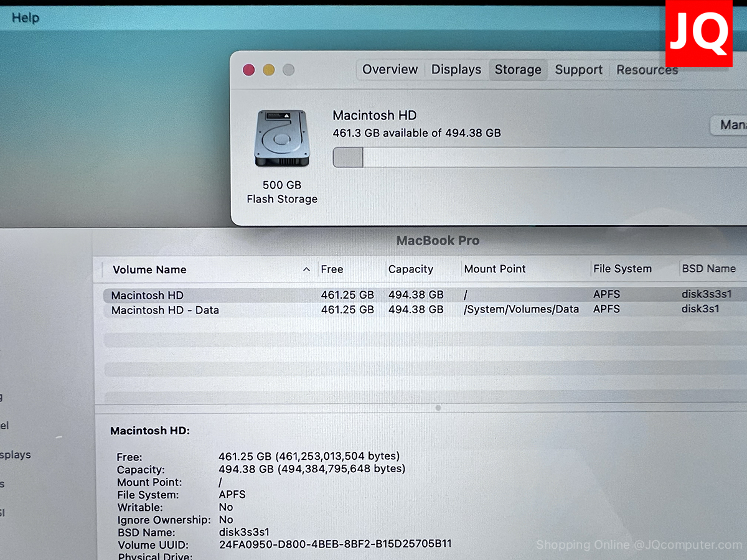This screenshot has height=560, width=747.
Task: Click the Capacity value 494,384,795,648 bytes
Action: [x=312, y=469]
